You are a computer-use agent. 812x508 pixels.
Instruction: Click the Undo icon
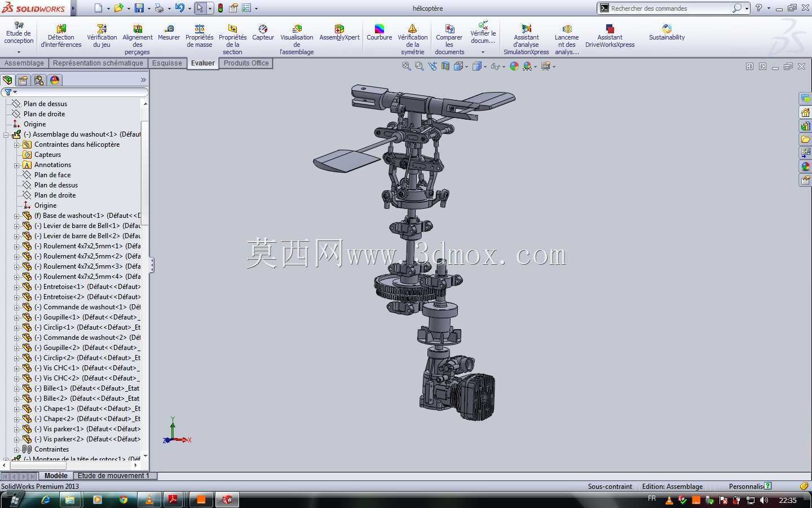(x=179, y=8)
